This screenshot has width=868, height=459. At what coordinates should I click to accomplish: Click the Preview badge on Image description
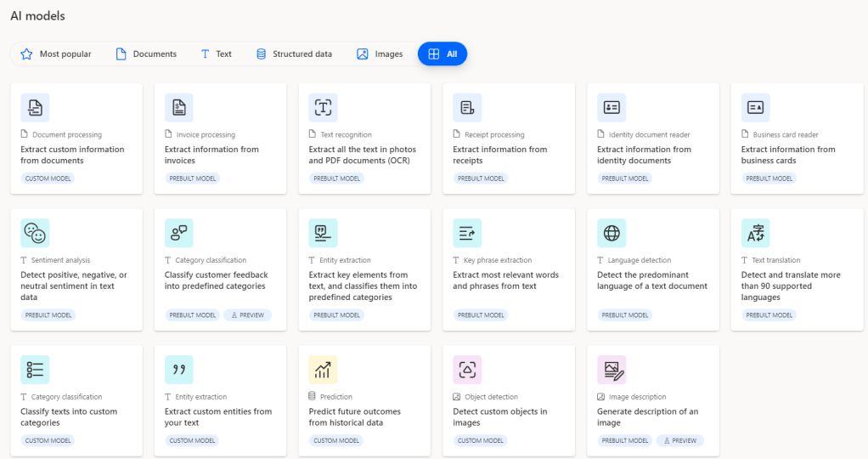coord(679,440)
